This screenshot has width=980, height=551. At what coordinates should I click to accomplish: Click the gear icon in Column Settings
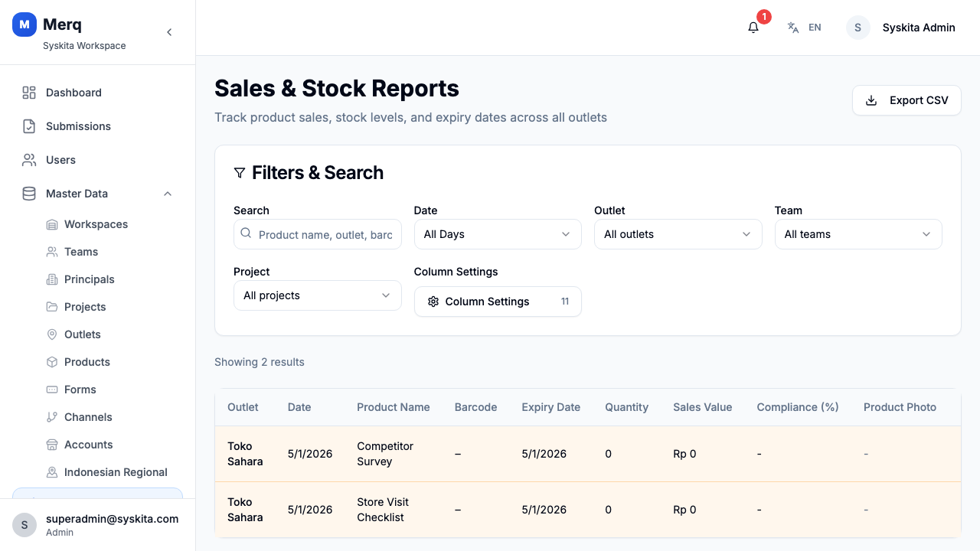(x=433, y=302)
